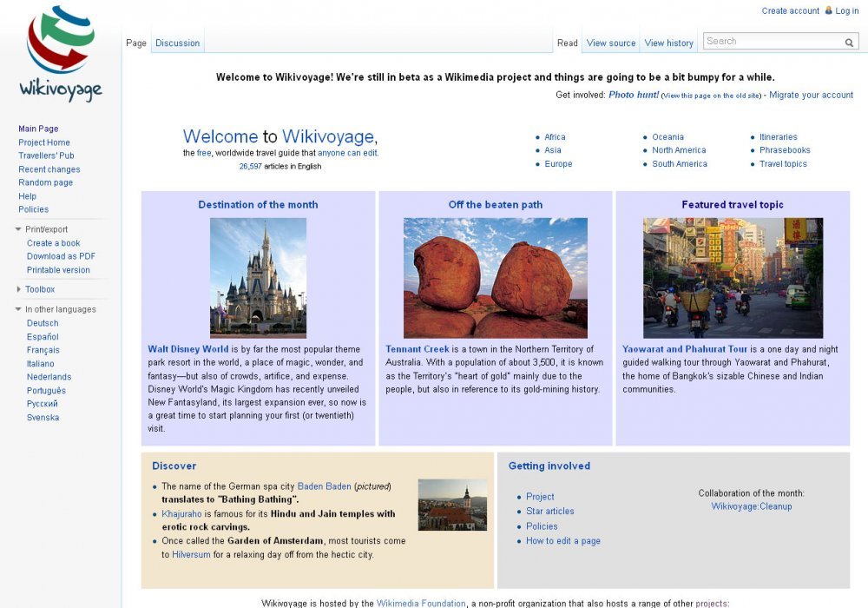Open Yaowarat and Phahurat Tour link
868x608 pixels.
tap(685, 349)
